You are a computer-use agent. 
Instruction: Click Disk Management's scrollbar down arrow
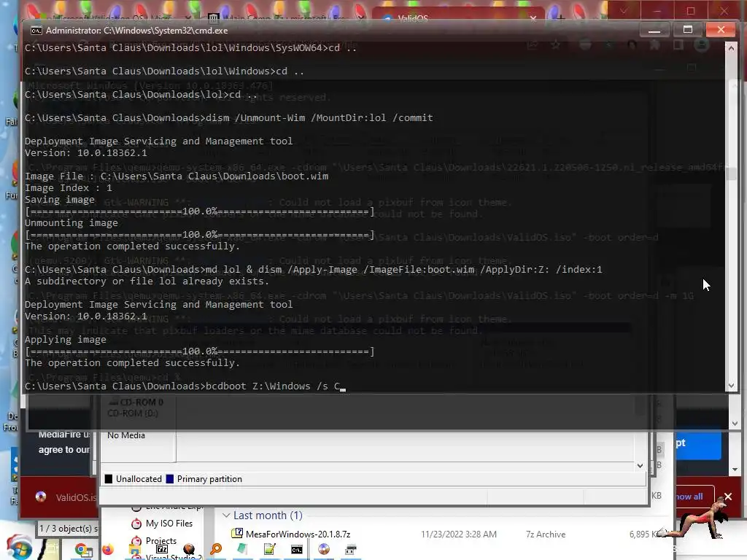pos(640,466)
